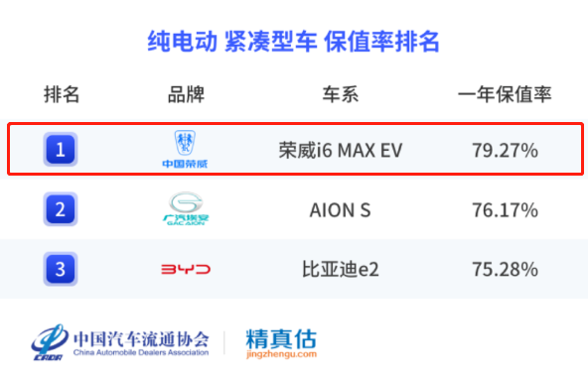Click the Roewe brand logo
Viewport: 588px width, 380px height.
[x=185, y=149]
